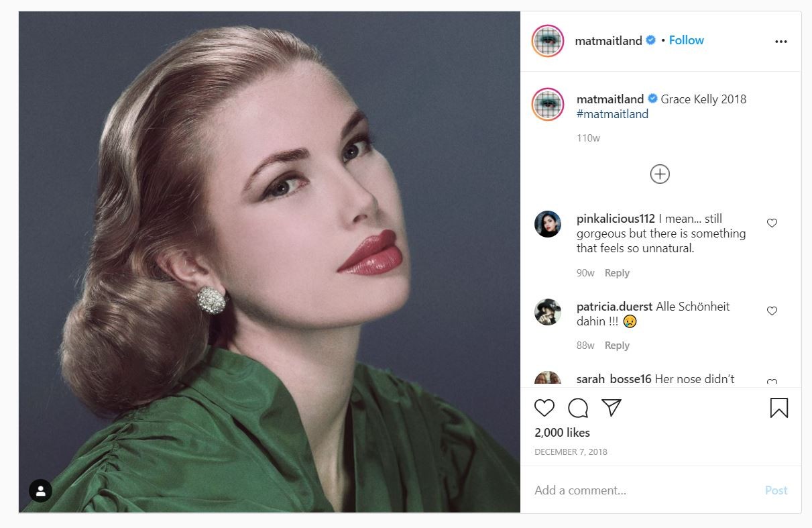Image resolution: width=812 pixels, height=528 pixels.
Task: Click the heart icon to like the post
Action: click(x=544, y=408)
